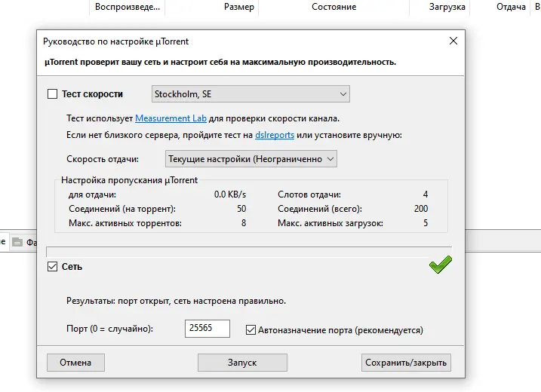Expand the Скорость отдачи dropdown
Image resolution: width=541 pixels, height=392 pixels.
pyautogui.click(x=251, y=159)
